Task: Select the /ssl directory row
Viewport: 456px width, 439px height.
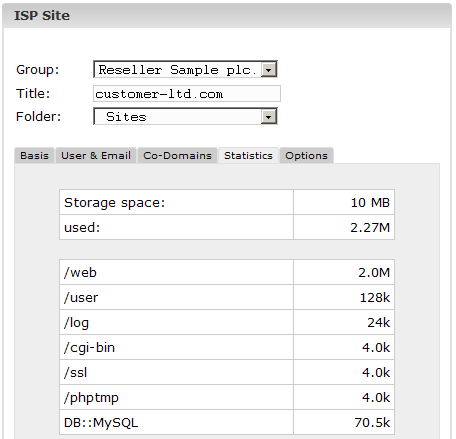Action: click(x=227, y=372)
